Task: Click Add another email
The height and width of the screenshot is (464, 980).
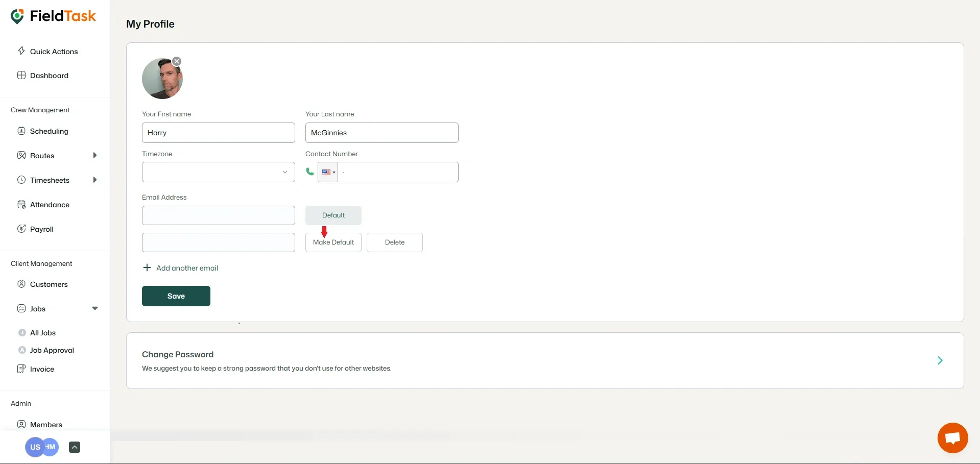Action: point(181,267)
